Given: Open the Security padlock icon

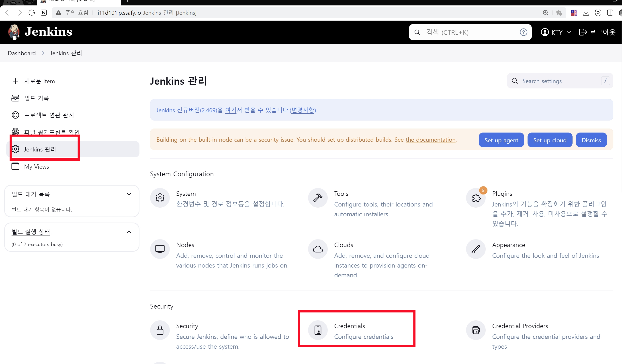Looking at the screenshot, I should [160, 330].
